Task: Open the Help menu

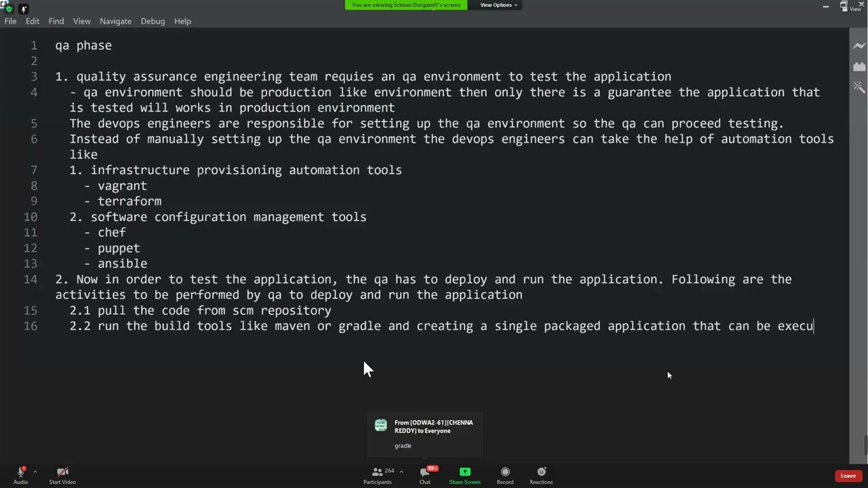Action: point(182,21)
